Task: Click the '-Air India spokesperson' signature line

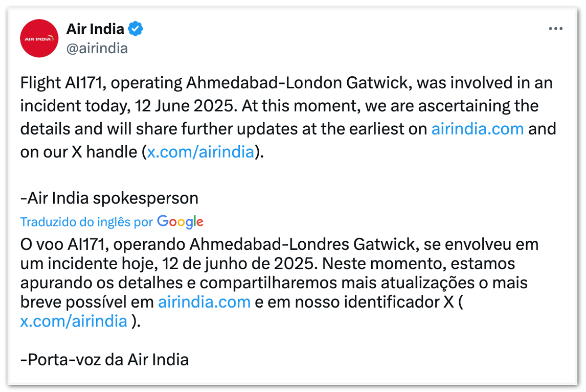Action: (x=109, y=198)
